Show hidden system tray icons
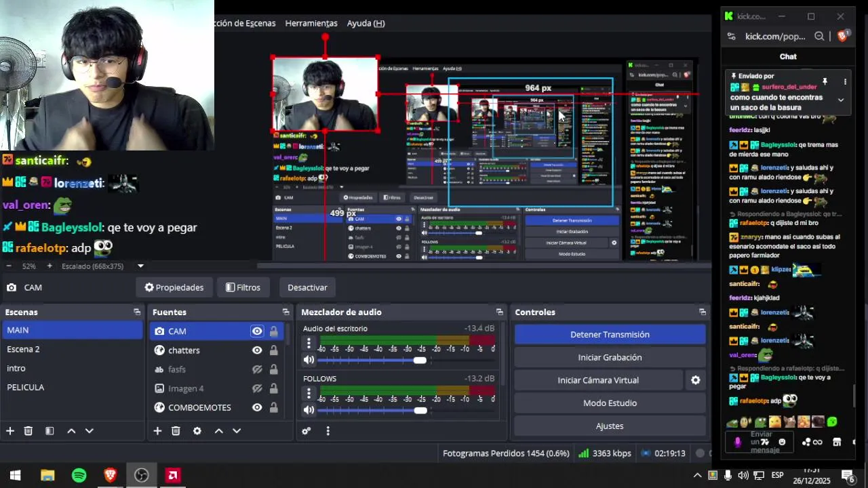 click(x=697, y=475)
